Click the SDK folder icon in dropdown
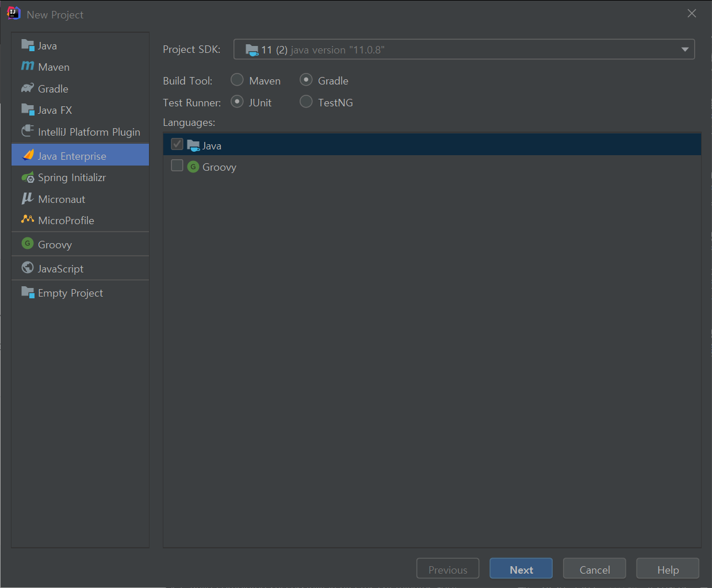 pyautogui.click(x=252, y=50)
